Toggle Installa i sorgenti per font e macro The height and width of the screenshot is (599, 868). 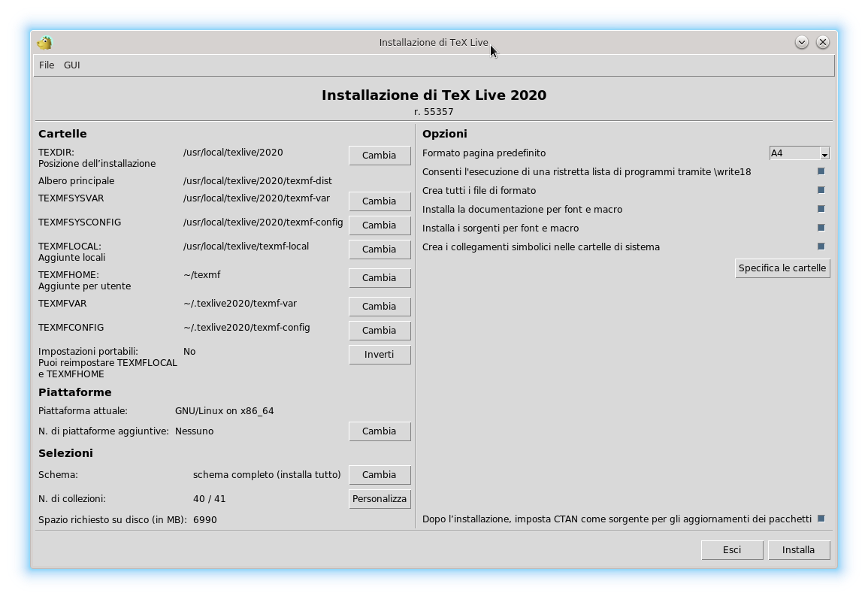tap(821, 228)
